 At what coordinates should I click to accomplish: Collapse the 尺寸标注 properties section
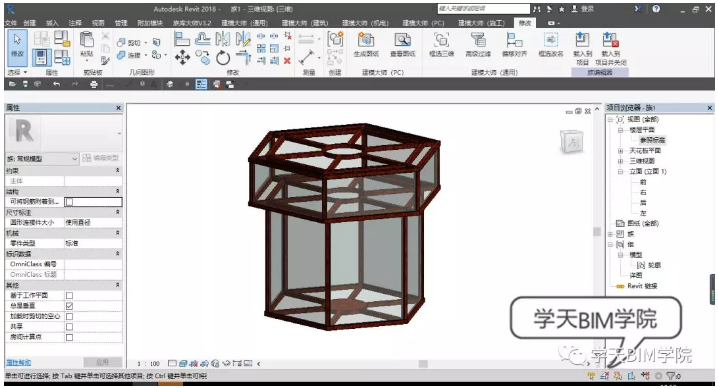[118, 212]
